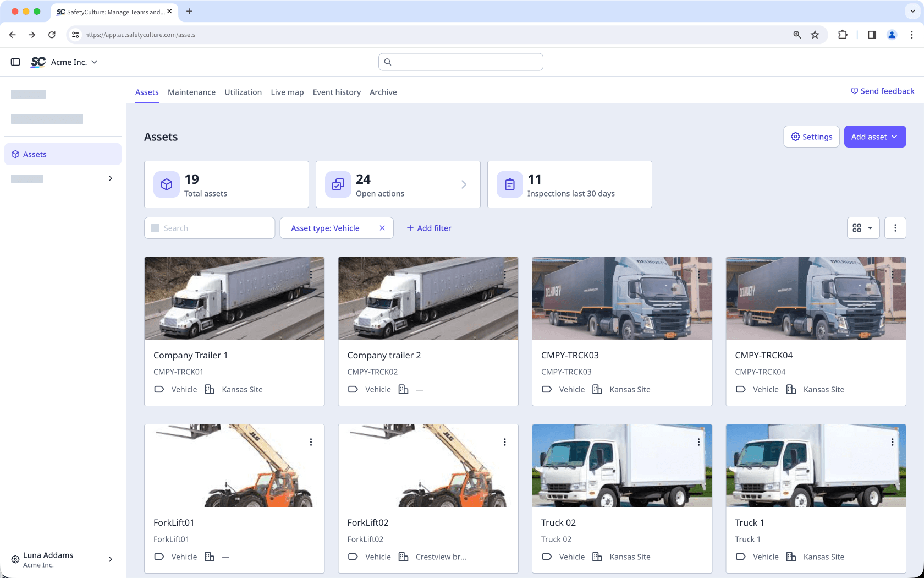Screen dimensions: 924x578
Task: Click the SafetyCulture SC logo
Action: tap(38, 62)
